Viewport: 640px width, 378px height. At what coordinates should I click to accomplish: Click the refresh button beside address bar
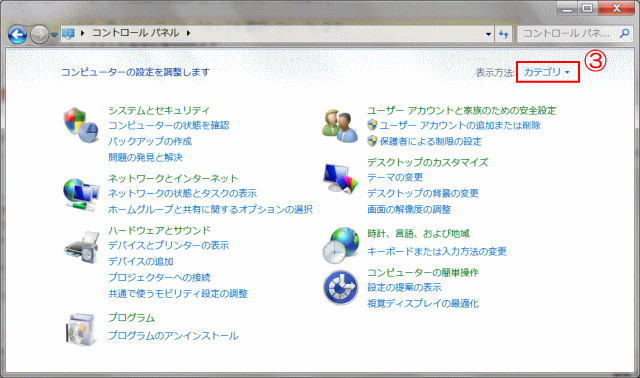504,34
